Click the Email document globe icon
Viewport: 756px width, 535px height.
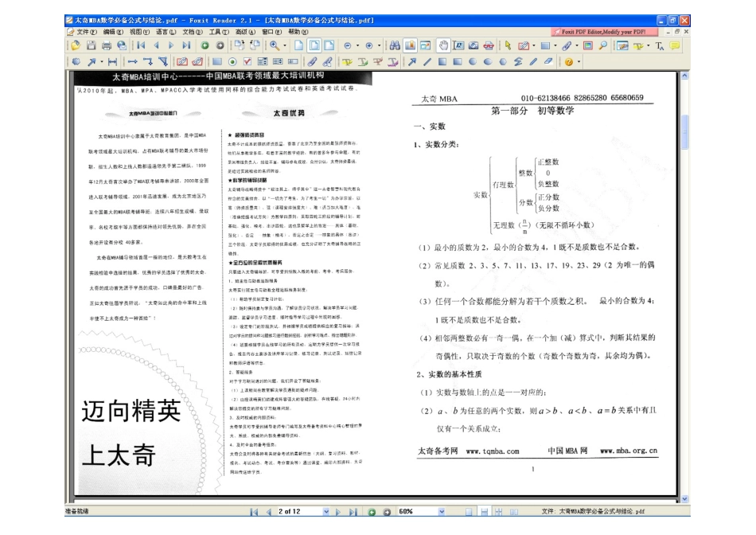[x=122, y=45]
